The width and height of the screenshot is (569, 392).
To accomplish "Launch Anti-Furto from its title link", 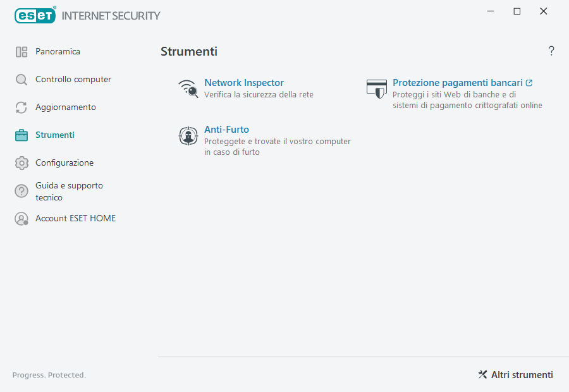I will tap(226, 129).
